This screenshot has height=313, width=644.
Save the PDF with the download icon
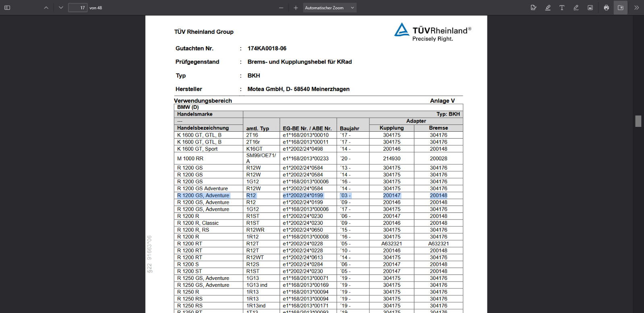[x=621, y=8]
